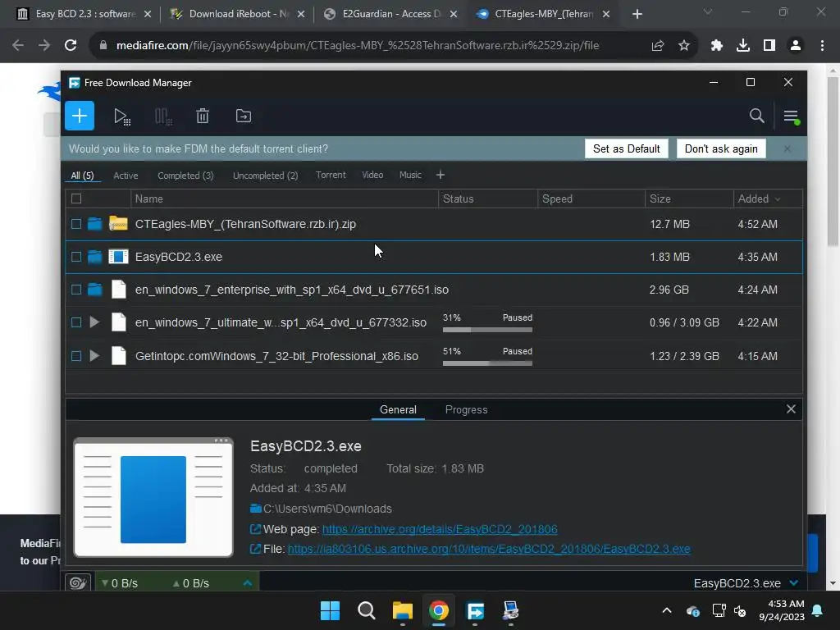This screenshot has width=840, height=630.
Task: Open search in Free Download Manager
Action: (x=756, y=116)
